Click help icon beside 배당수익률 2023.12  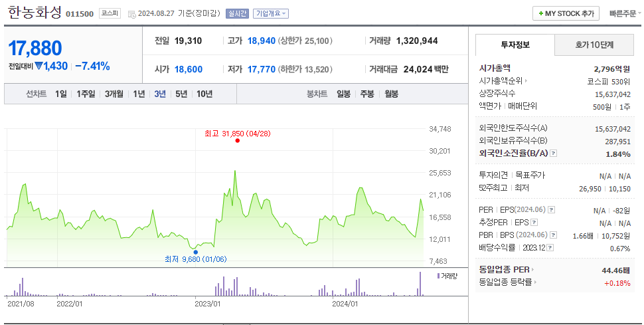(x=550, y=248)
